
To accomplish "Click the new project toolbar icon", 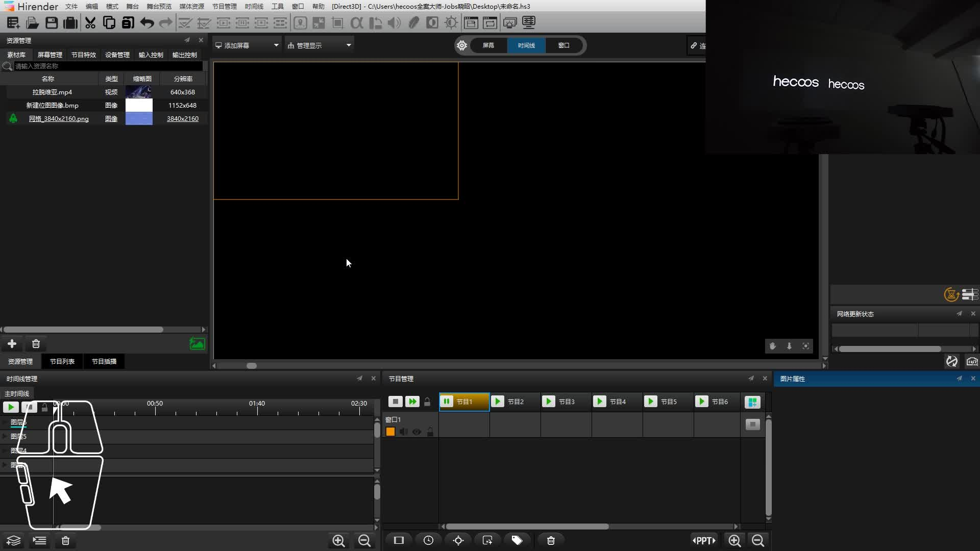I will pyautogui.click(x=13, y=22).
